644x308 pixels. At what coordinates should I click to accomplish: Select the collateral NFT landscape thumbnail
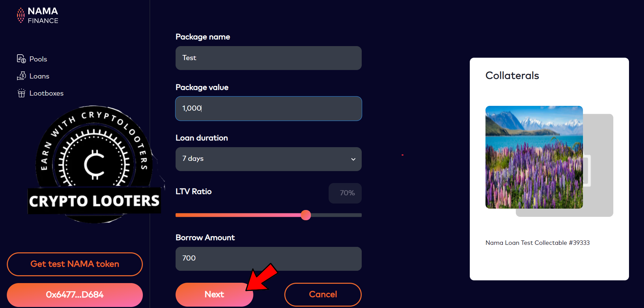point(534,157)
